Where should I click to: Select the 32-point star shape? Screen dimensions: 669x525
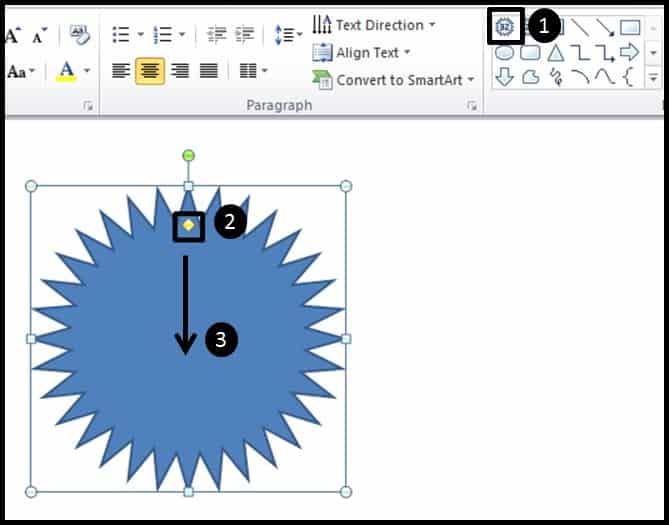click(x=505, y=27)
